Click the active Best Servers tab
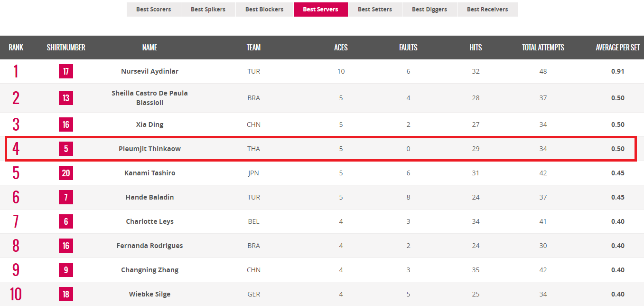Image resolution: width=644 pixels, height=306 pixels. tap(320, 10)
